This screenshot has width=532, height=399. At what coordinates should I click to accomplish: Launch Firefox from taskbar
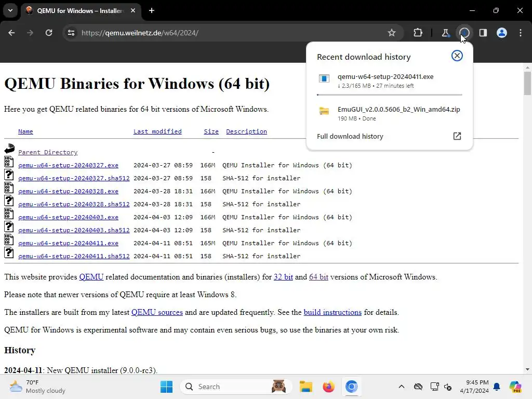click(x=328, y=387)
